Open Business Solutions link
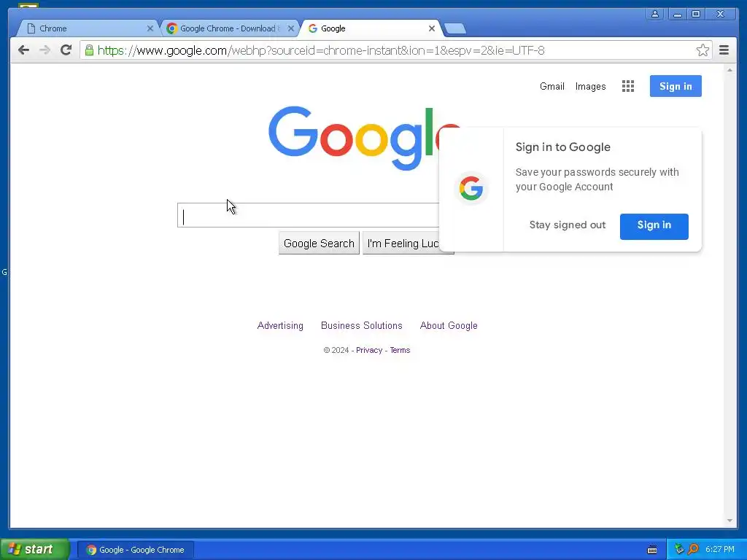Image resolution: width=747 pixels, height=560 pixels. click(x=362, y=326)
